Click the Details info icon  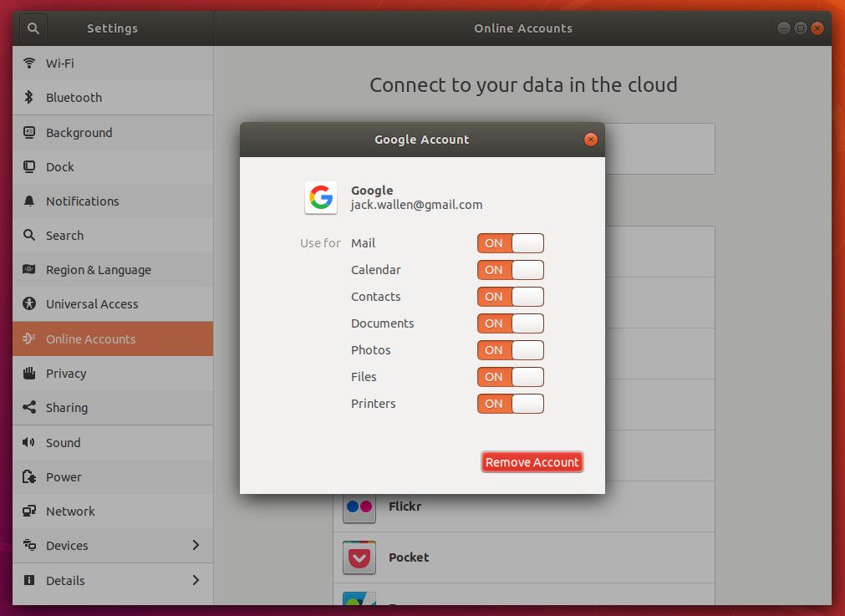(29, 580)
